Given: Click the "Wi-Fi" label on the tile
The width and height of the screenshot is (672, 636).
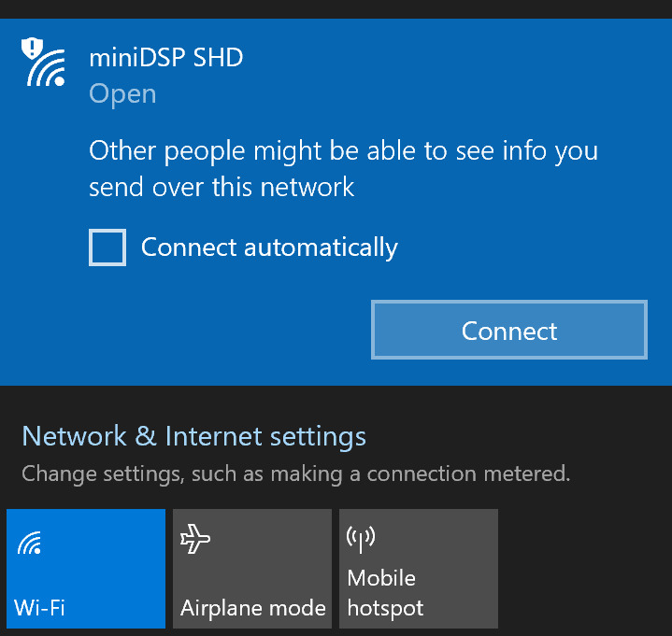Looking at the screenshot, I should coord(39,608).
